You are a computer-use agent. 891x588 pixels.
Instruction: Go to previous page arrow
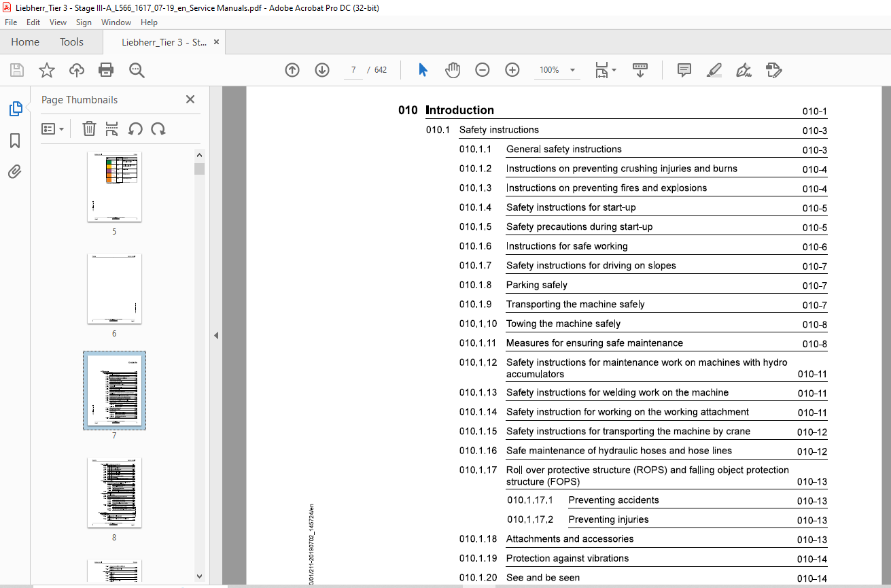[x=292, y=70]
